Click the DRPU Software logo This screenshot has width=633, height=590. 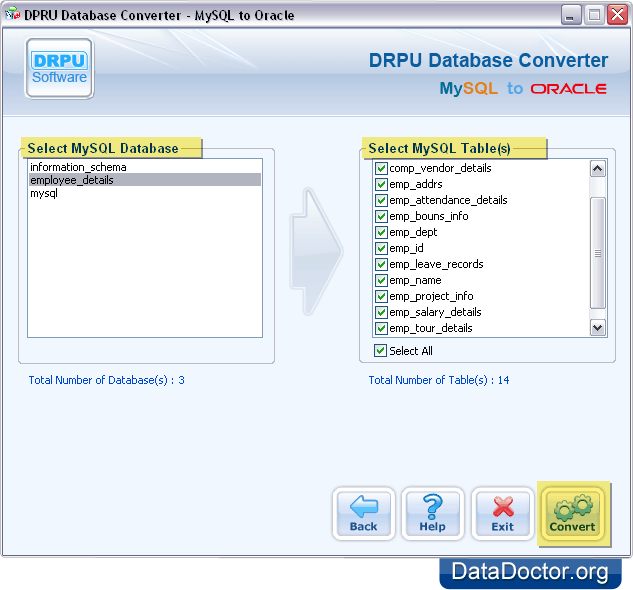pos(59,68)
